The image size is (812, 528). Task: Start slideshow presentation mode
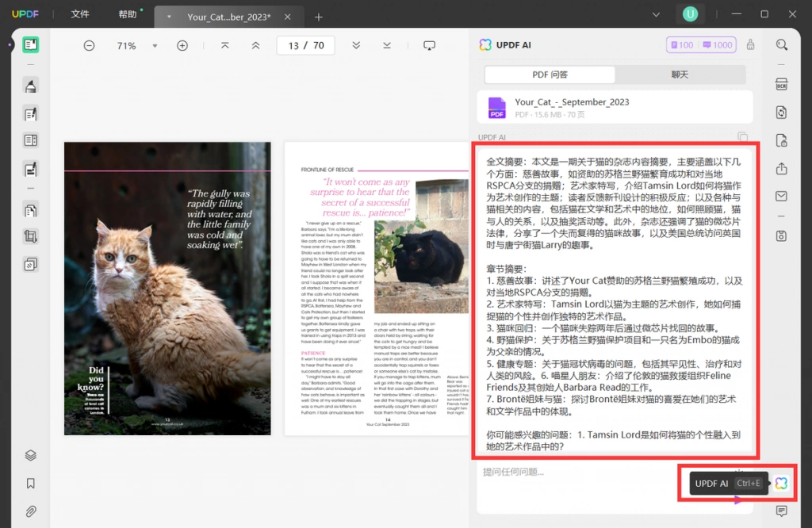(429, 45)
